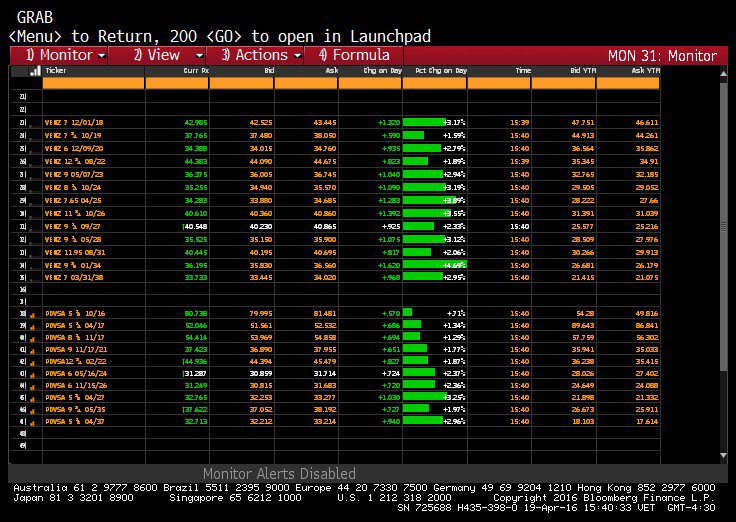Expand the View dropdown menu
736x522 pixels.
pyautogui.click(x=164, y=55)
